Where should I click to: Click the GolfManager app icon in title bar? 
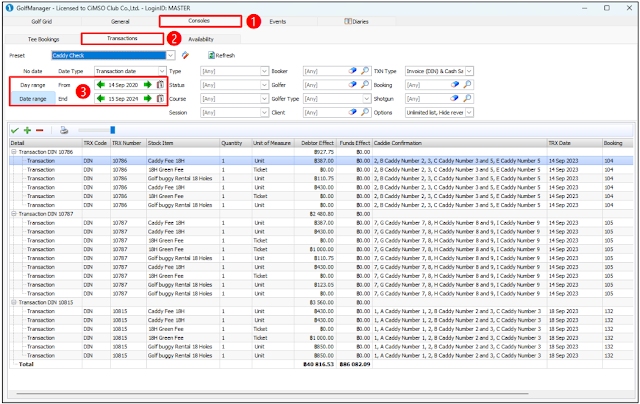[9, 8]
